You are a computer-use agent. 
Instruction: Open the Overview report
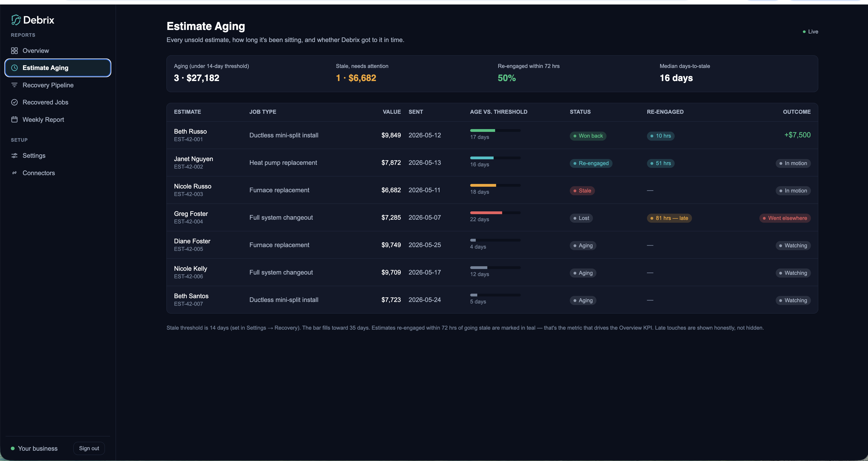point(58,51)
